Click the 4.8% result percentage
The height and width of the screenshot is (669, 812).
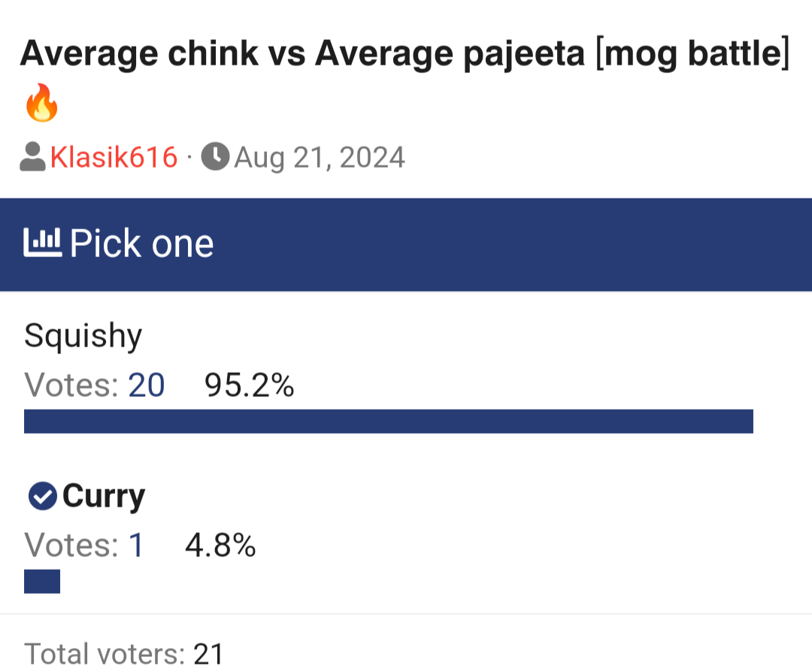point(220,545)
